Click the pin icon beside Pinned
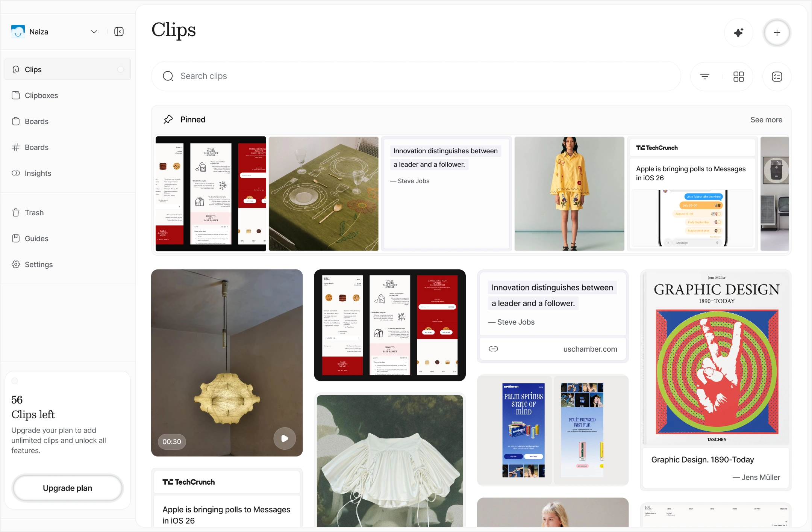The height and width of the screenshot is (532, 812). 168,119
